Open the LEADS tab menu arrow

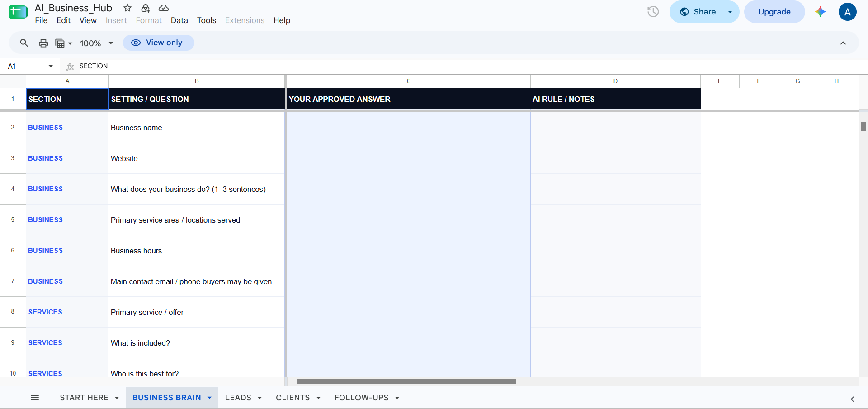pos(260,398)
